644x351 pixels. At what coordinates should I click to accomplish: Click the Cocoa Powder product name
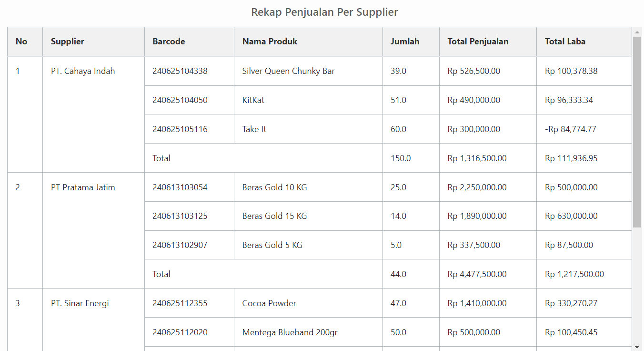pyautogui.click(x=269, y=303)
